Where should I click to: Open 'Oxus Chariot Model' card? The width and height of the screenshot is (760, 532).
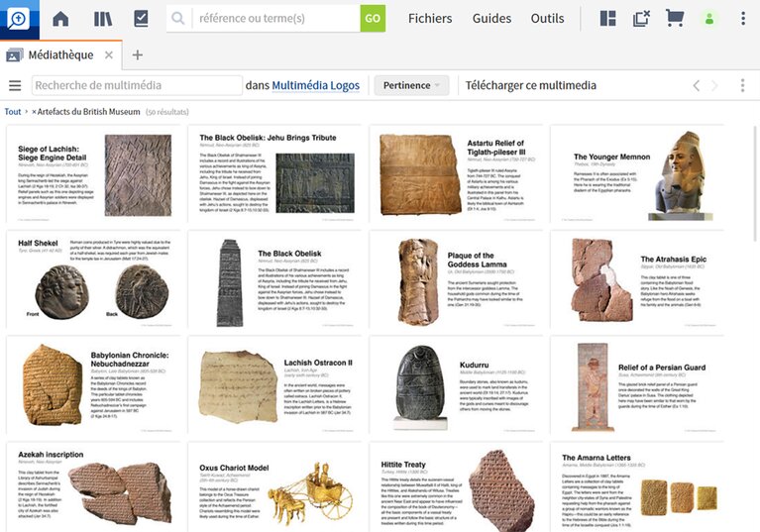pyautogui.click(x=274, y=487)
